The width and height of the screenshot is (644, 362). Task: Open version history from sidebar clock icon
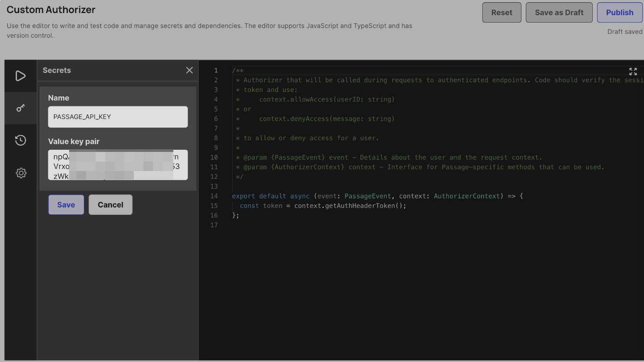pyautogui.click(x=20, y=140)
